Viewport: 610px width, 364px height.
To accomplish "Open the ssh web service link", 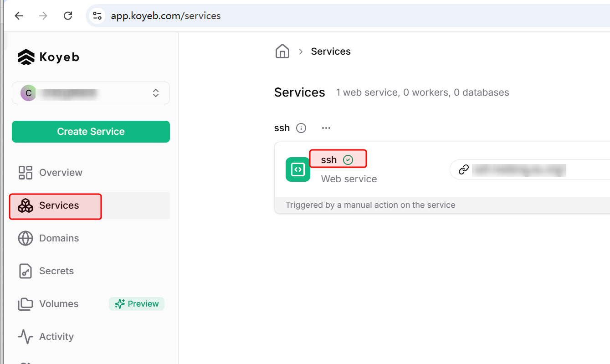I will click(x=329, y=159).
